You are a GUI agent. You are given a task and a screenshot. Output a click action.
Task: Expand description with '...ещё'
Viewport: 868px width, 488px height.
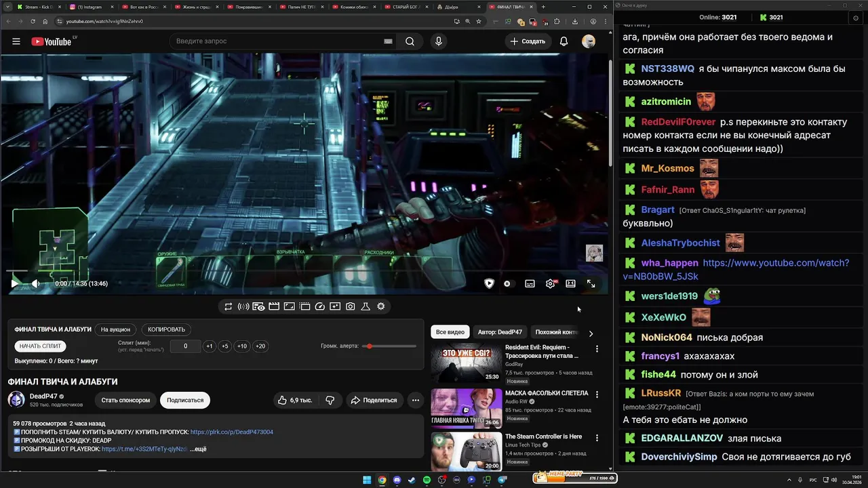[198, 449]
